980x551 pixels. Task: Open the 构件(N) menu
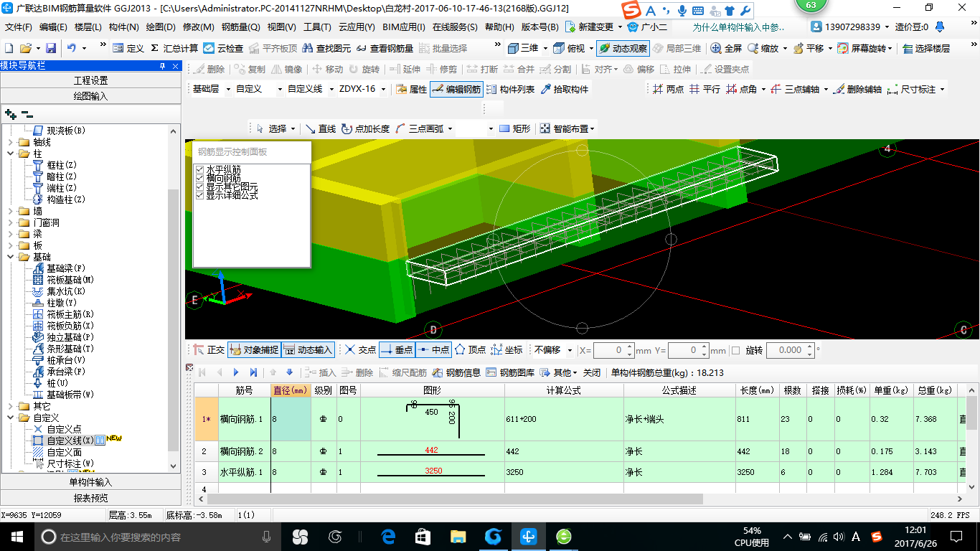click(123, 27)
